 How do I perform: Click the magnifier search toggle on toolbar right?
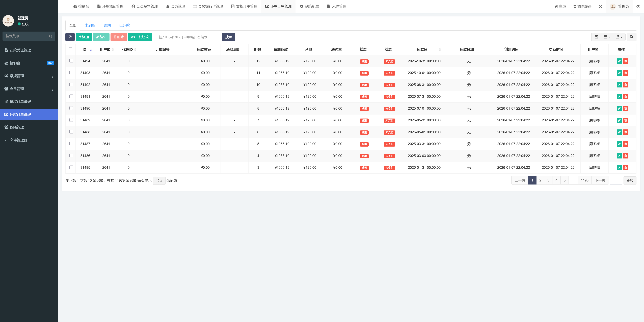point(631,37)
